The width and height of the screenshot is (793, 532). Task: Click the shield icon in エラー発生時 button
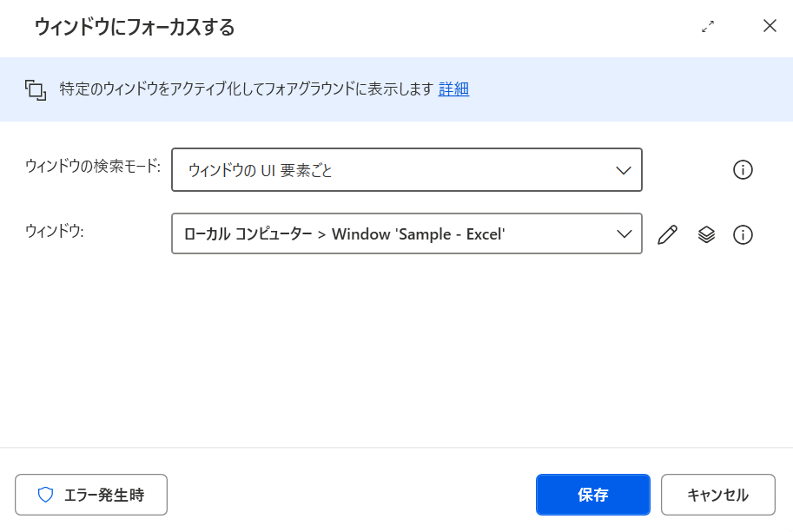coord(45,495)
